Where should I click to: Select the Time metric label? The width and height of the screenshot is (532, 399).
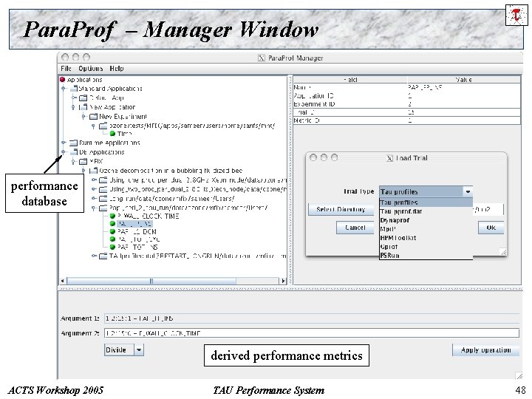[x=125, y=134]
